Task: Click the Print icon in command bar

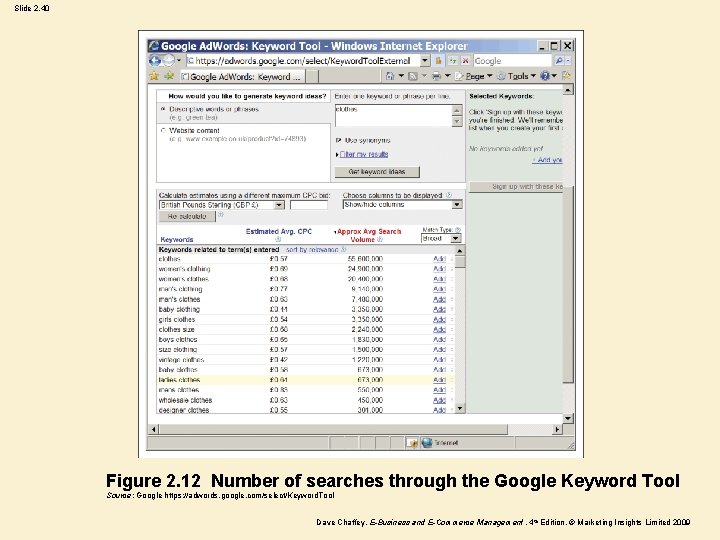Action: (436, 76)
